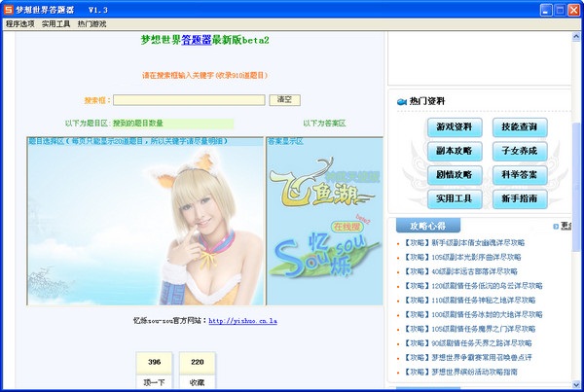This screenshot has width=584, height=392.
Task: Click the 顶一下 vote button
Action: (x=154, y=382)
